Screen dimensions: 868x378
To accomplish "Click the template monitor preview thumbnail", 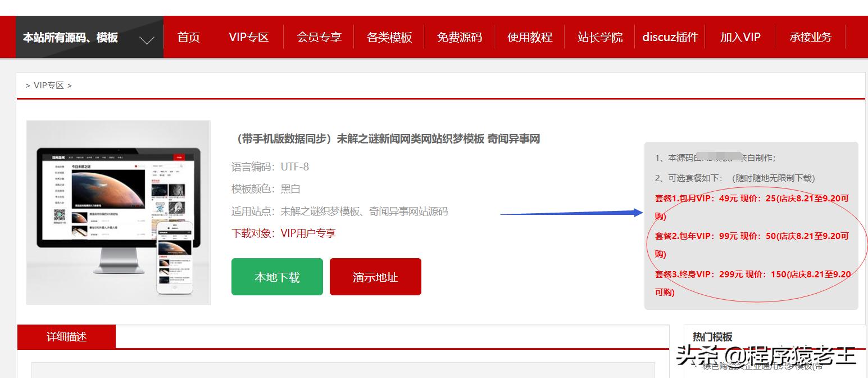I will click(118, 212).
